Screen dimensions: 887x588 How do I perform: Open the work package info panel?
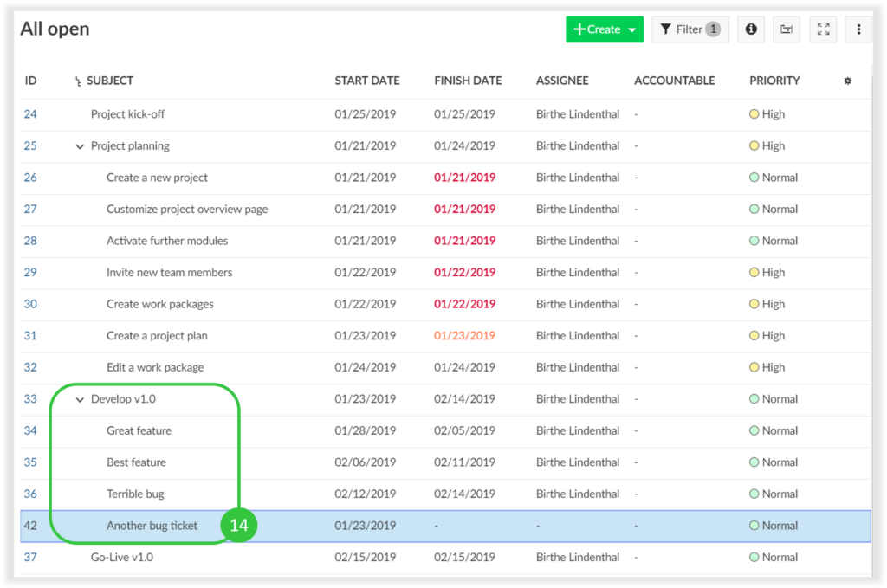750,29
